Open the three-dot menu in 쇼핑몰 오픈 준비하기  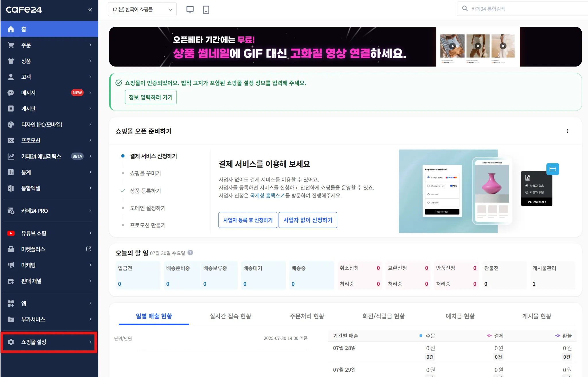point(567,131)
